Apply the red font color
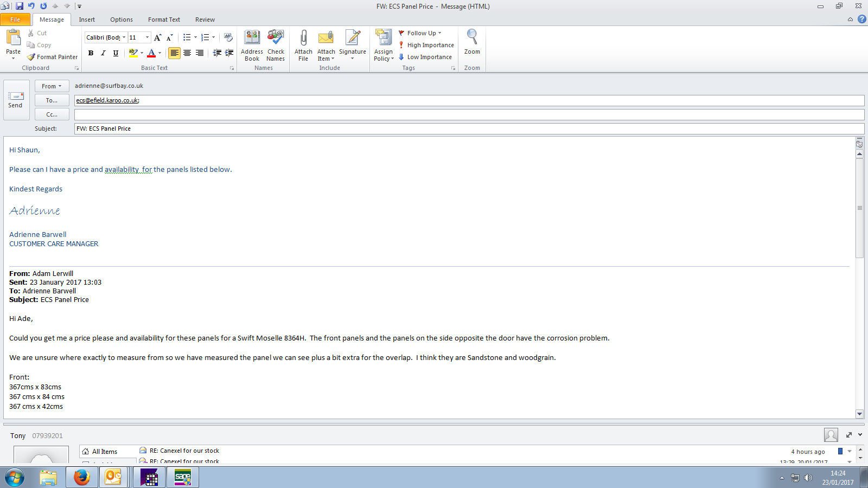The image size is (868, 488). (x=151, y=53)
